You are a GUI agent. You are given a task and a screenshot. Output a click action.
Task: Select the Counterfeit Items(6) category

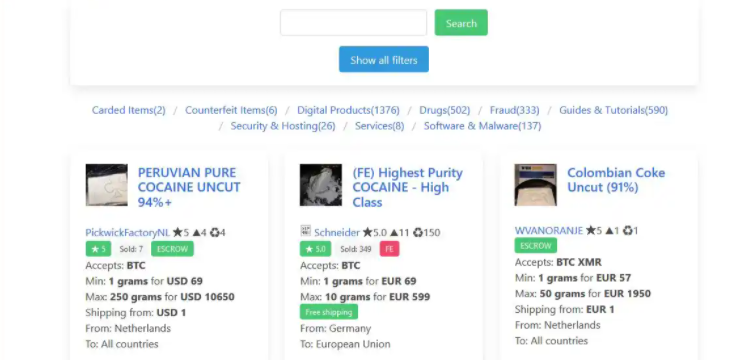tap(231, 110)
